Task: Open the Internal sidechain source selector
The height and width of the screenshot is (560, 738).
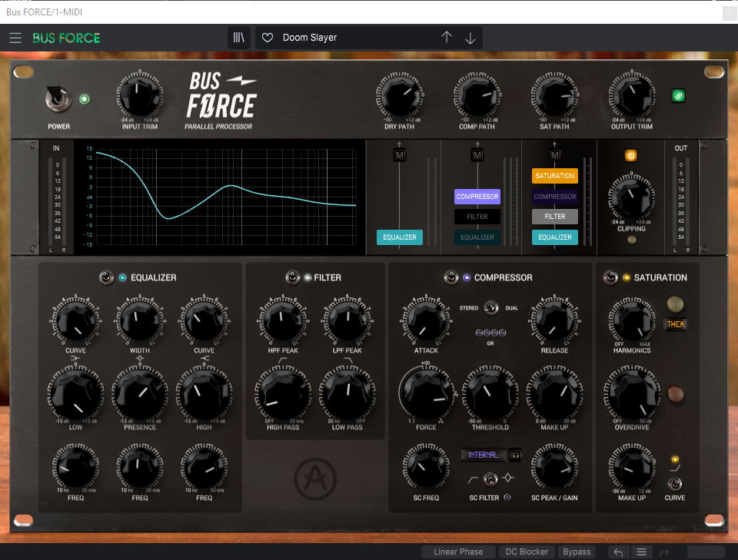Action: pyautogui.click(x=483, y=455)
